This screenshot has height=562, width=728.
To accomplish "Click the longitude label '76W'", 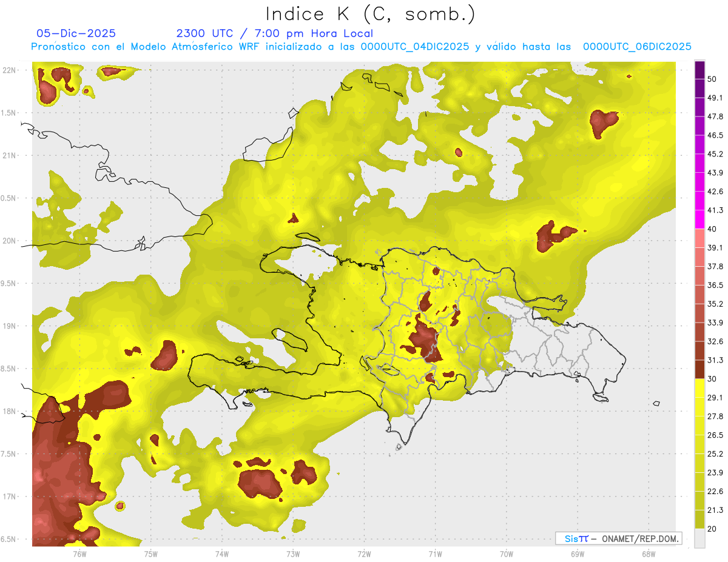I will pyautogui.click(x=79, y=554).
